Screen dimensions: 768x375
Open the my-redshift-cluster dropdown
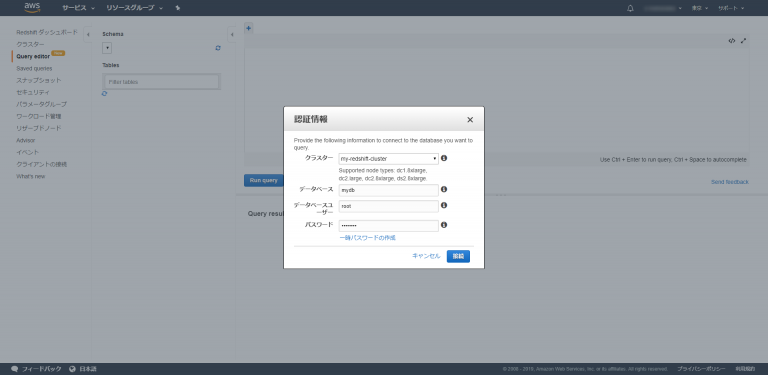click(388, 159)
